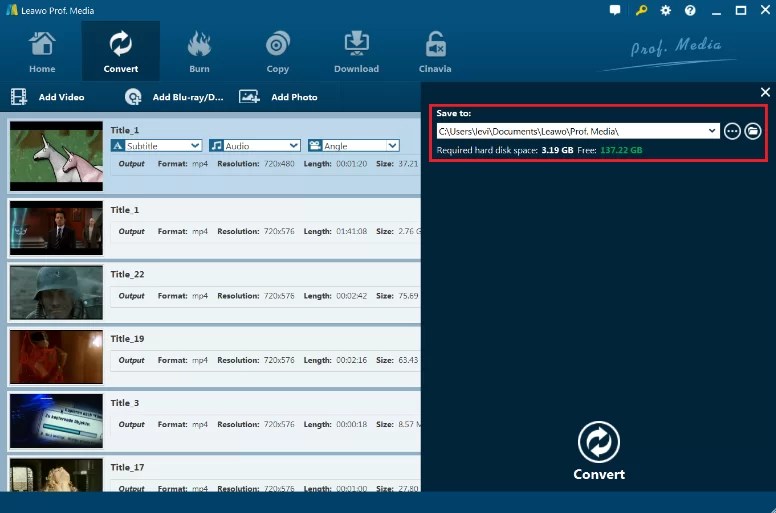The width and height of the screenshot is (776, 513).
Task: Click the length value 00:01:20
Action: tap(352, 164)
